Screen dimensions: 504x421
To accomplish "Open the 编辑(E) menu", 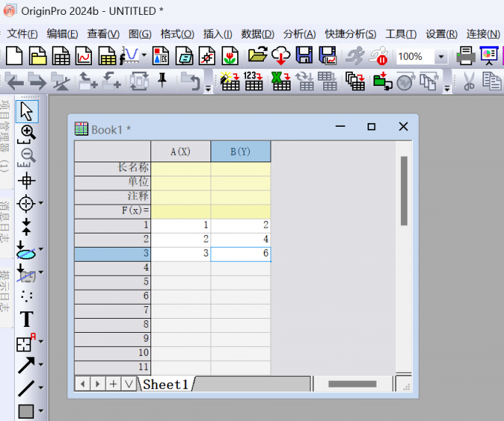I will pos(62,34).
